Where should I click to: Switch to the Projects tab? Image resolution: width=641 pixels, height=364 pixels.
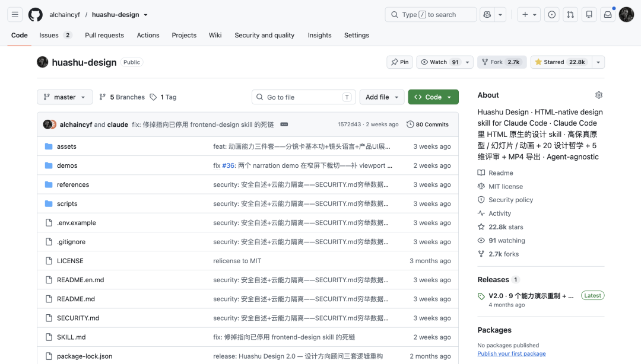tap(184, 35)
